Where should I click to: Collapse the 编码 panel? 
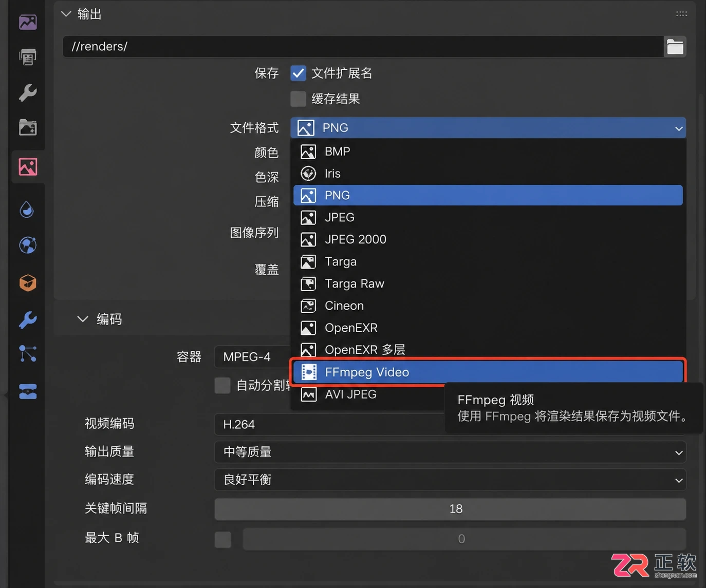point(83,319)
